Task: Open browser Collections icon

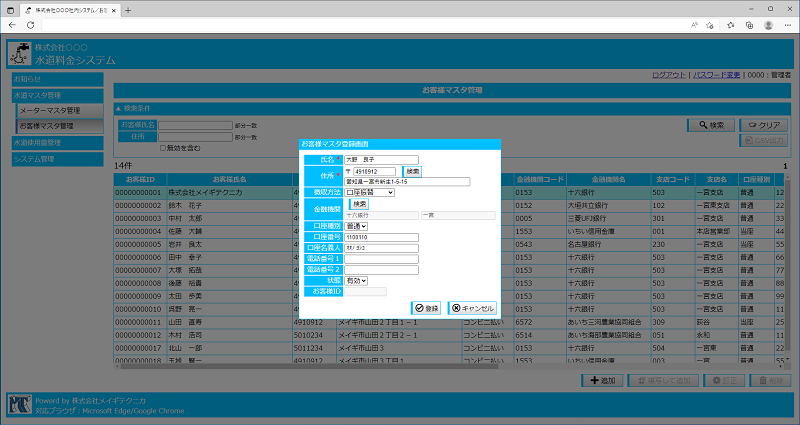Action: [748, 25]
